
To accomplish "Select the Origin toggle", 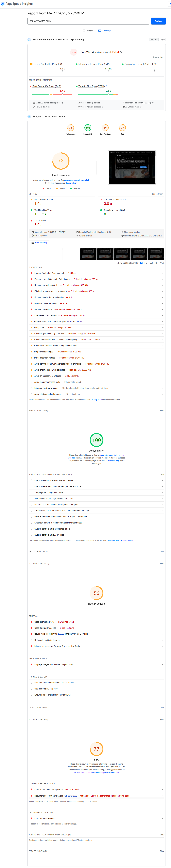I will [162, 40].
